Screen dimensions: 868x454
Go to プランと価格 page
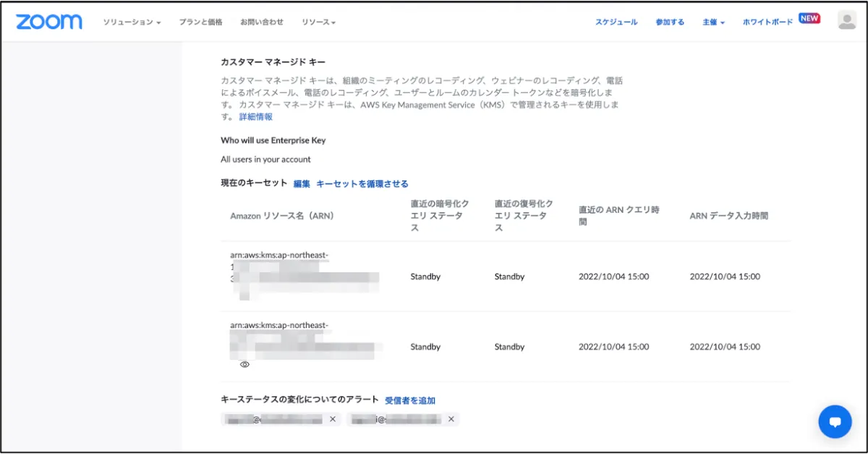point(201,22)
